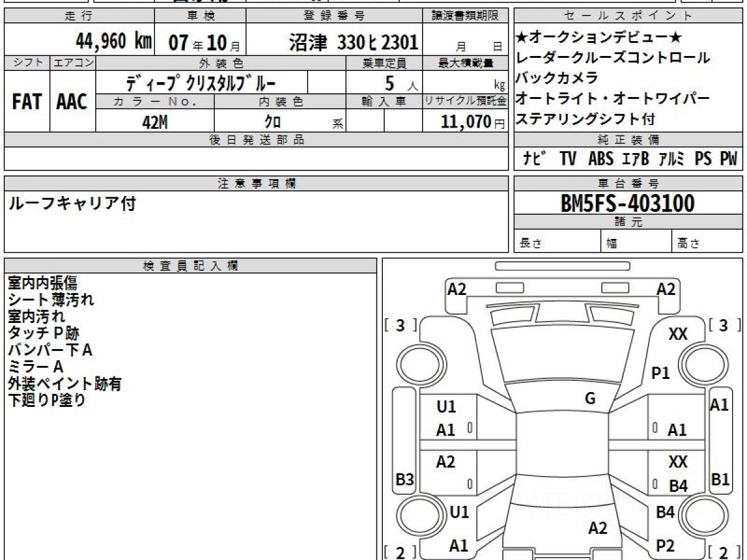Select recycle deposit 11,070円

pyautogui.click(x=473, y=122)
